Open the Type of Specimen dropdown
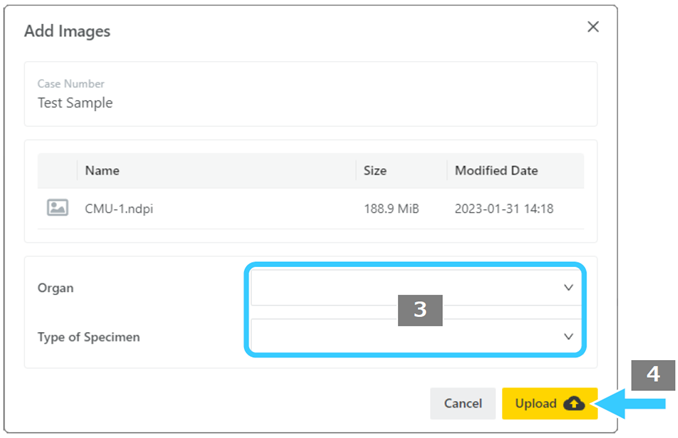 tap(416, 337)
